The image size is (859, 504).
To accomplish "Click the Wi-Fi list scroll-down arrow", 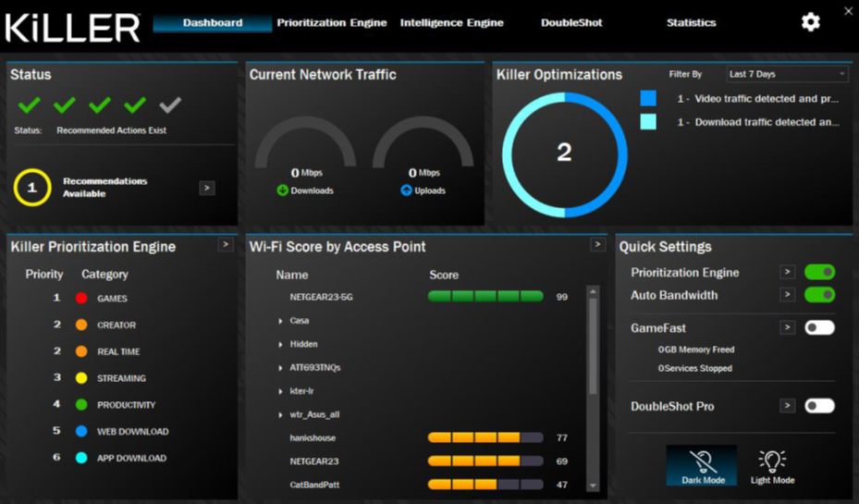I will 593,486.
